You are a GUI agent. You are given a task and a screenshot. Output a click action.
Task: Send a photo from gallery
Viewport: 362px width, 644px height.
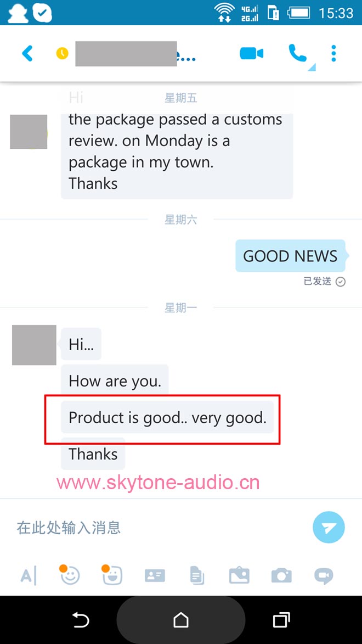point(239,575)
